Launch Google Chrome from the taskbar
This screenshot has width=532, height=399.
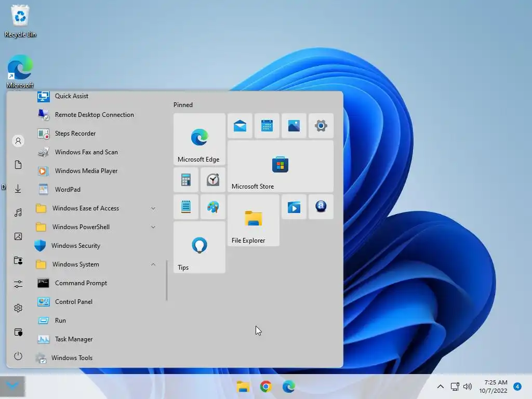click(265, 387)
